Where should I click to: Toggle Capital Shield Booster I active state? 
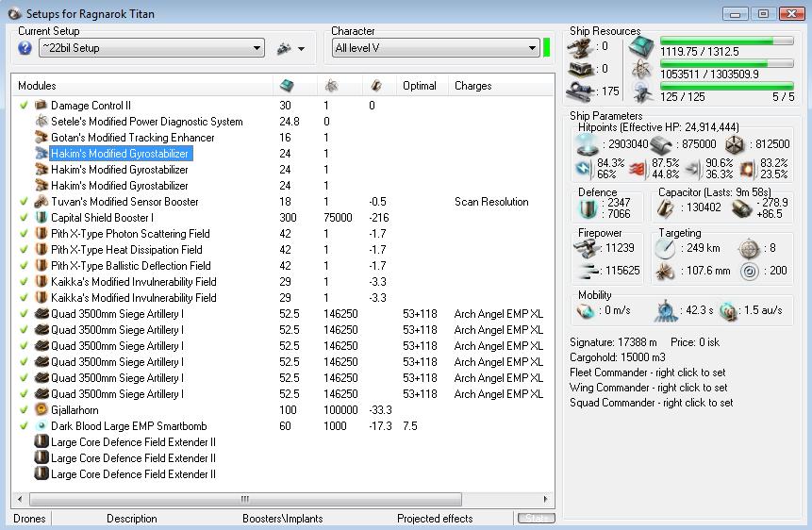pos(24,218)
